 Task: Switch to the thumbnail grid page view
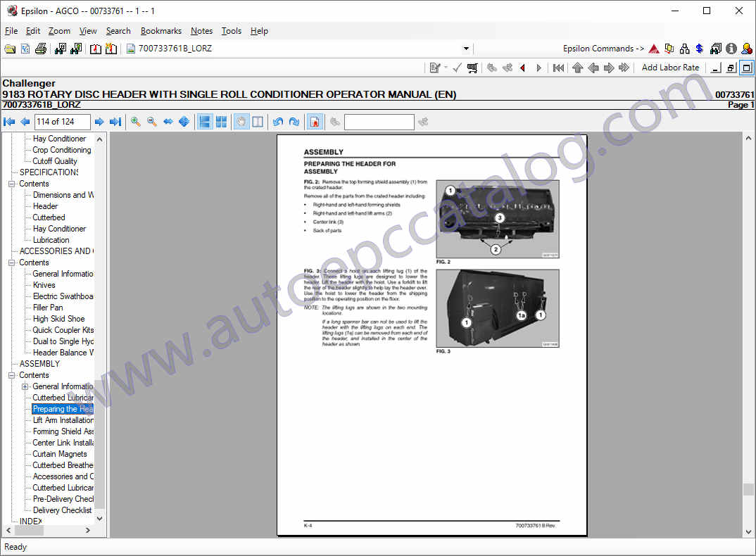coord(221,122)
